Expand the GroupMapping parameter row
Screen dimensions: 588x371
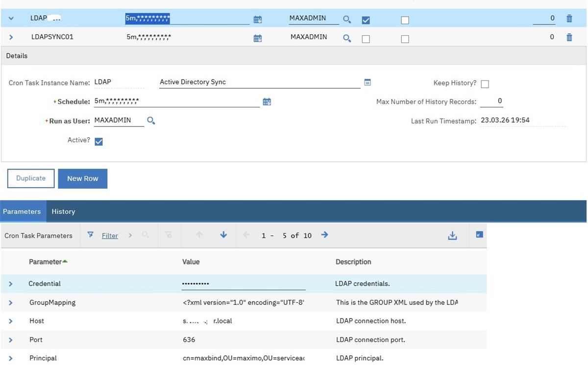tap(11, 303)
